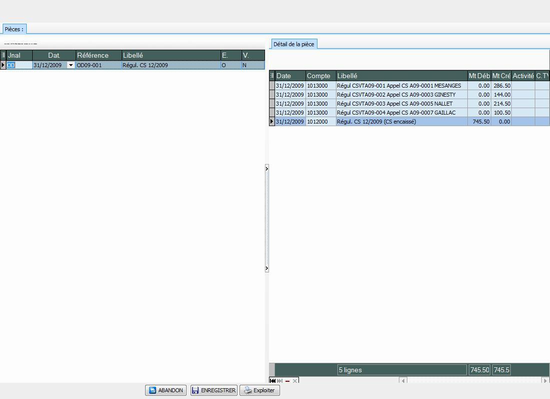Click the lower splitter collapse arrow
The width and height of the screenshot is (550, 399).
point(267,269)
